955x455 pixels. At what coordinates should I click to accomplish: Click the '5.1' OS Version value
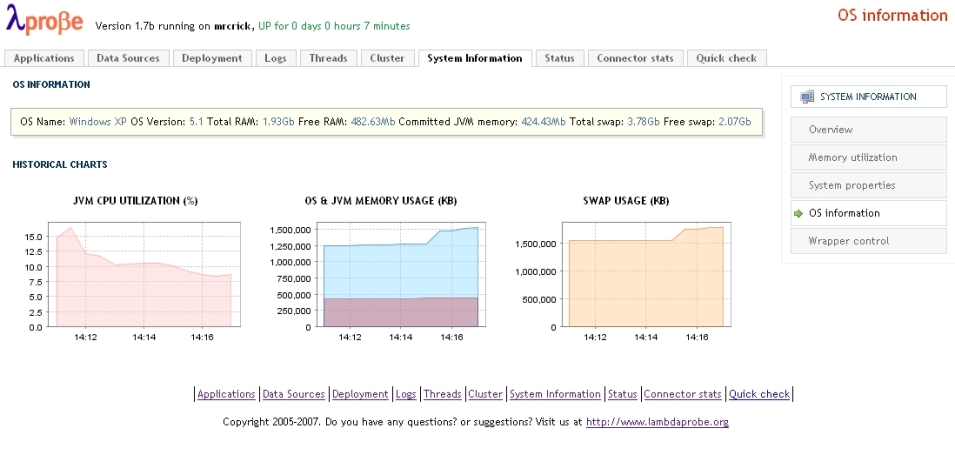196,122
